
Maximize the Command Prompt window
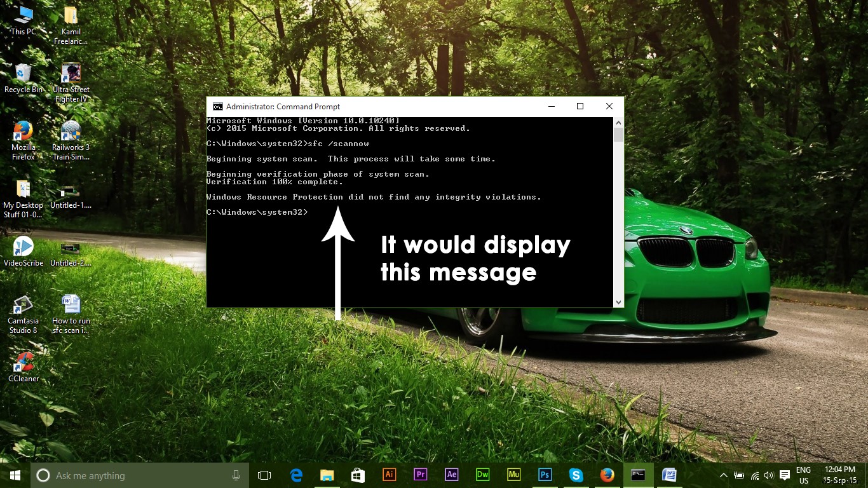(580, 107)
